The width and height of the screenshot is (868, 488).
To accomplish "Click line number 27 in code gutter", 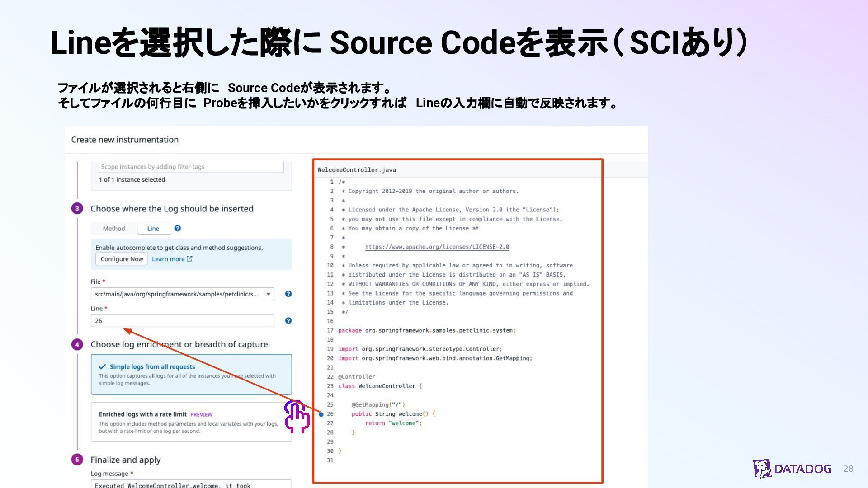I will [330, 423].
